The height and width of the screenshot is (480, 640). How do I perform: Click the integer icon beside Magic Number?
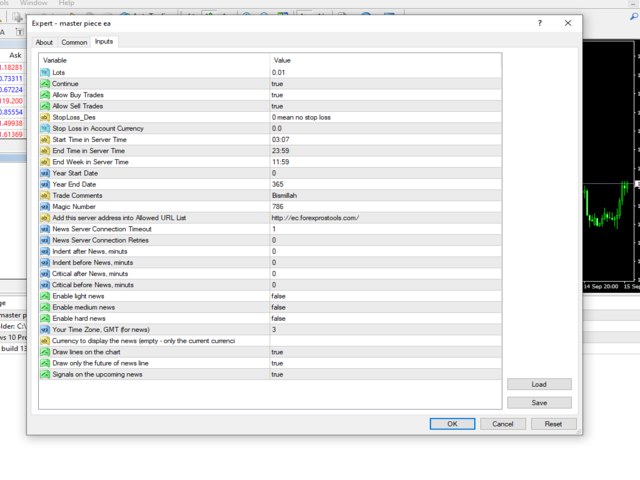(x=45, y=207)
